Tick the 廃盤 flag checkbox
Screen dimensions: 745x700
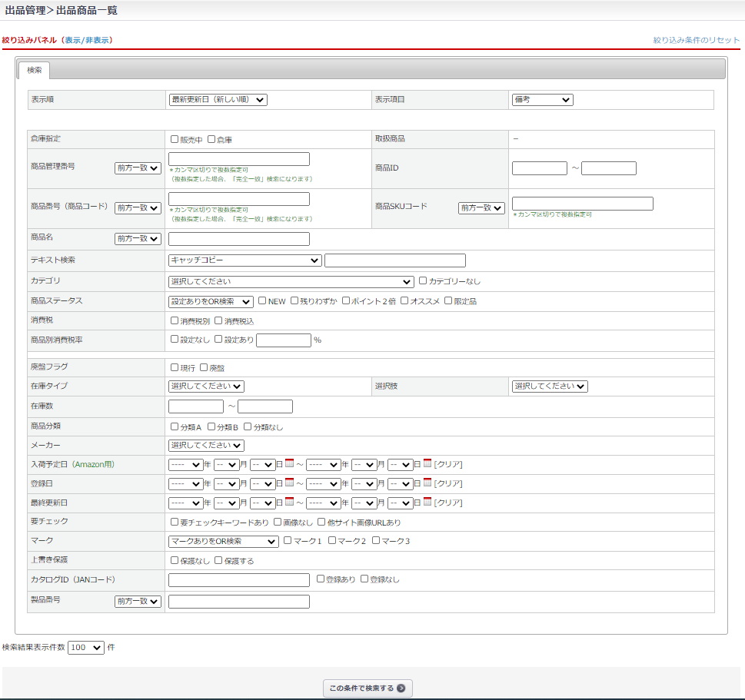click(204, 368)
